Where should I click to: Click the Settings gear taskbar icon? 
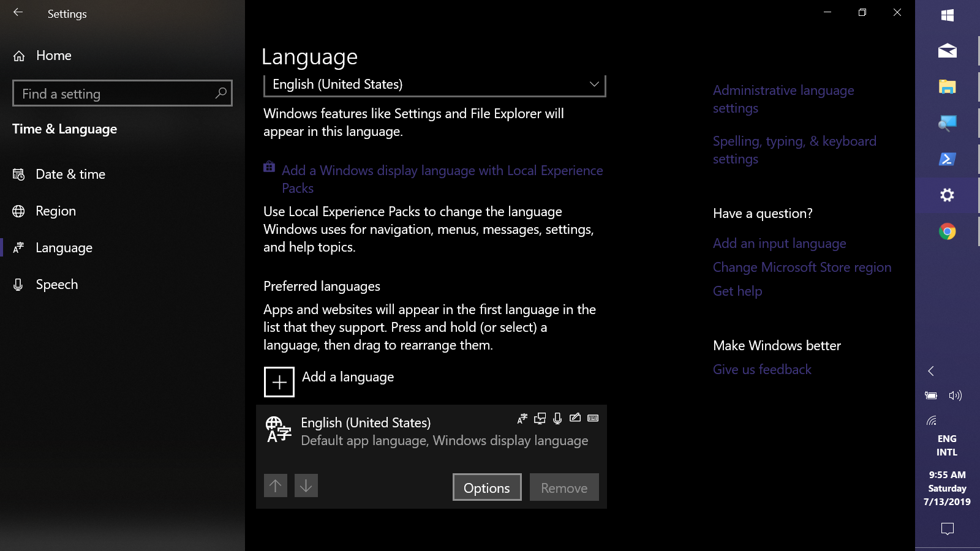tap(947, 195)
